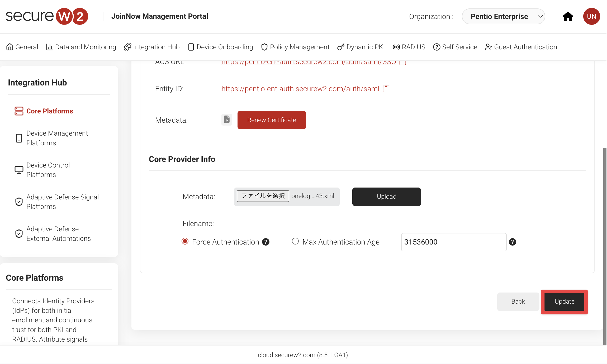Click the Adaptive Defense Signal shield icon
Image resolution: width=607 pixels, height=364 pixels.
pos(19,202)
